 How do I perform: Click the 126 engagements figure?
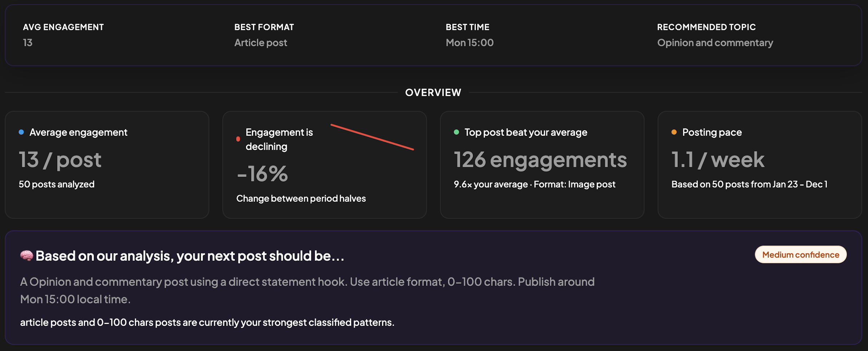click(x=540, y=160)
